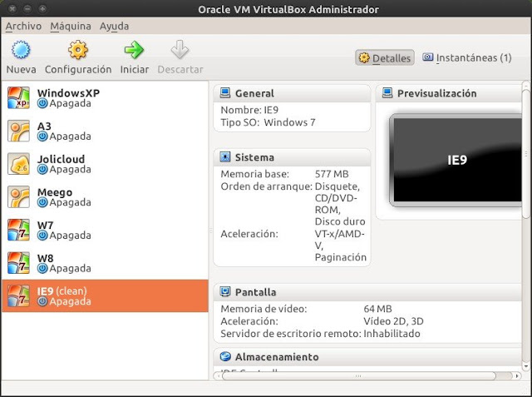Click the A3 Apagada power icon
Image resolution: width=532 pixels, height=397 pixels.
click(42, 136)
